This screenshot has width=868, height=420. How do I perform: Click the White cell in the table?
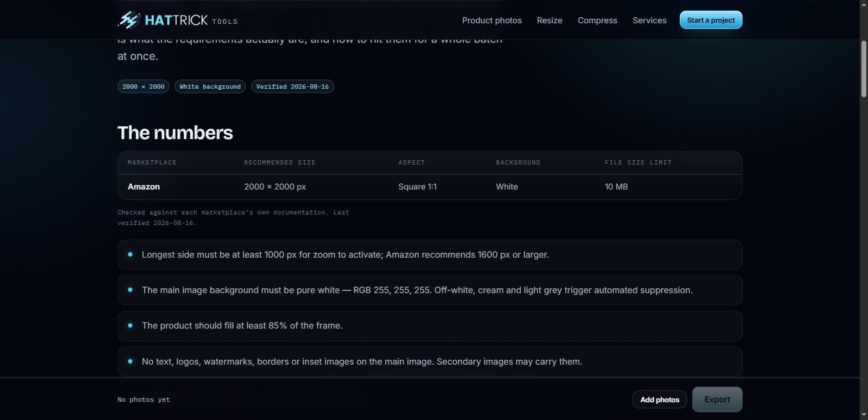(x=507, y=187)
